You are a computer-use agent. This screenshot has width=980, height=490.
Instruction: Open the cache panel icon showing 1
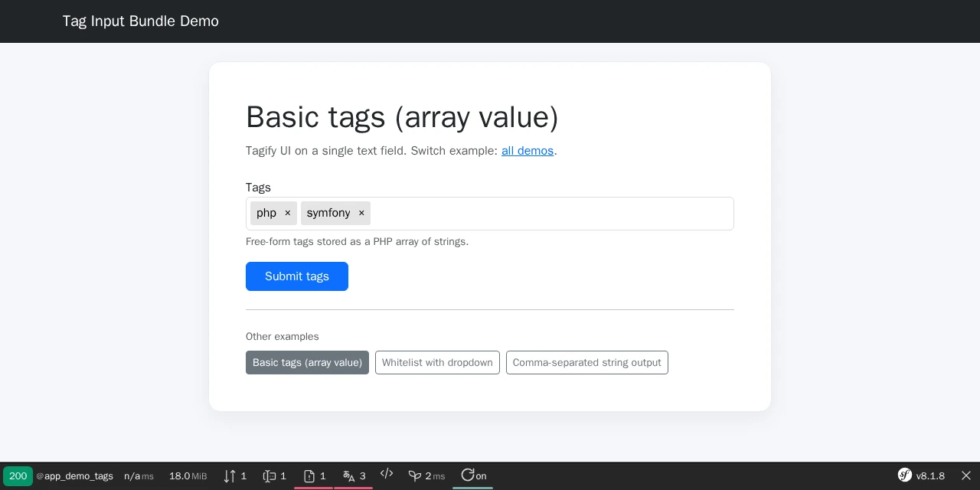click(274, 476)
